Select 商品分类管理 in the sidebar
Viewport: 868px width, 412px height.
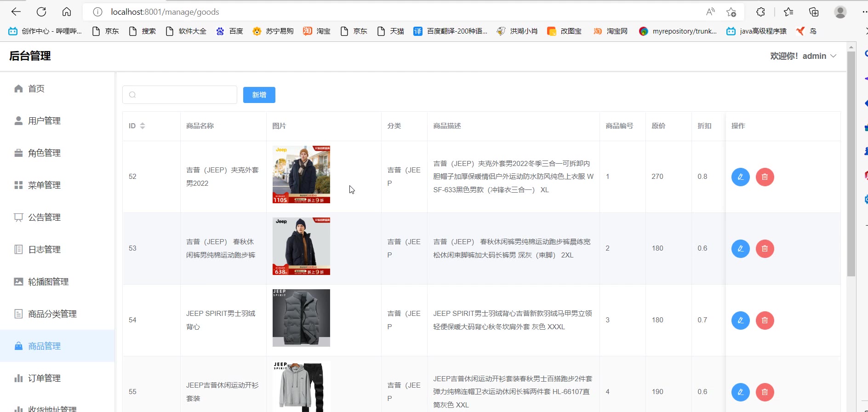click(x=52, y=314)
